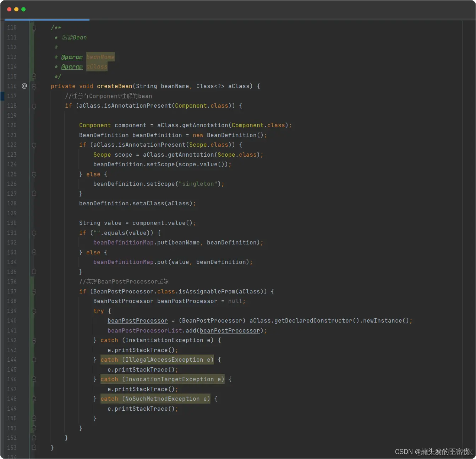476x459 pixels.
Task: Collapse the createBean method fold at line 116
Action: pos(34,86)
